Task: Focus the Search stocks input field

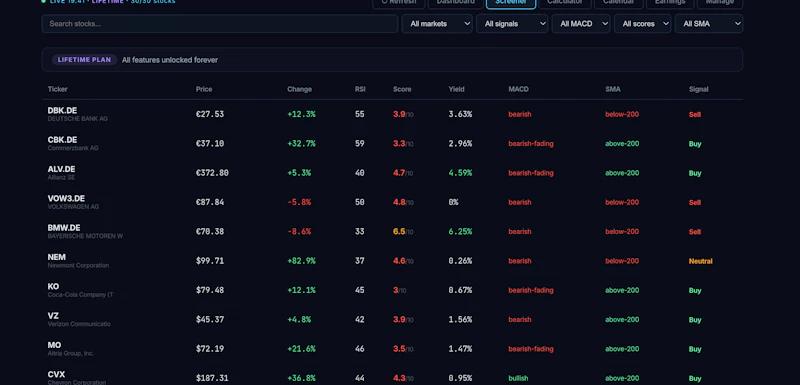Action: 220,24
